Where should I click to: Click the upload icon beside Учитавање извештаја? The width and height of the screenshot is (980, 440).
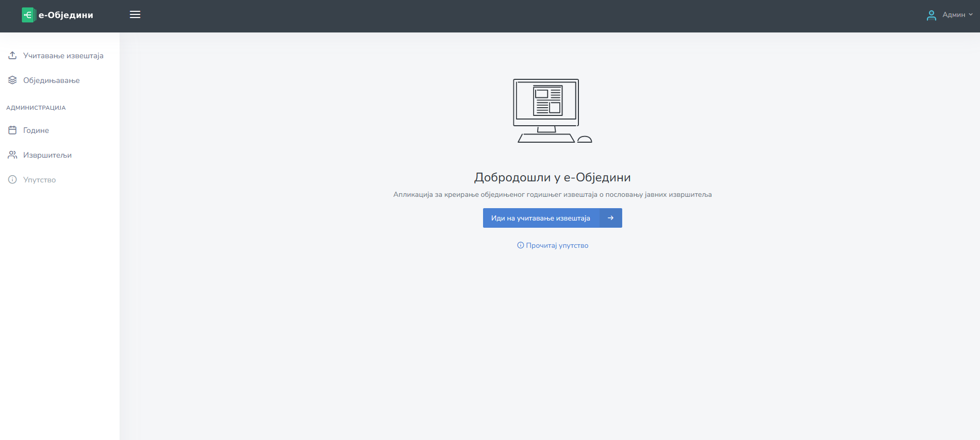coord(12,55)
